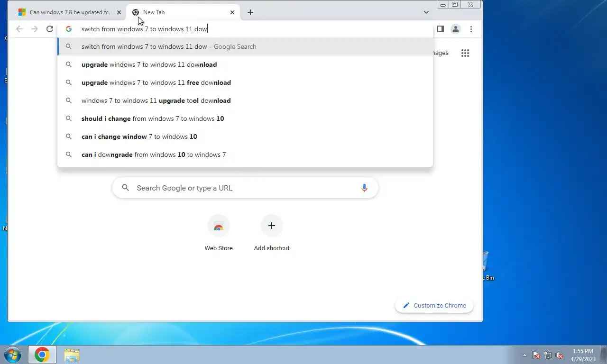Open the network tray icon
Screen dimensions: 607x364
[x=548, y=355]
